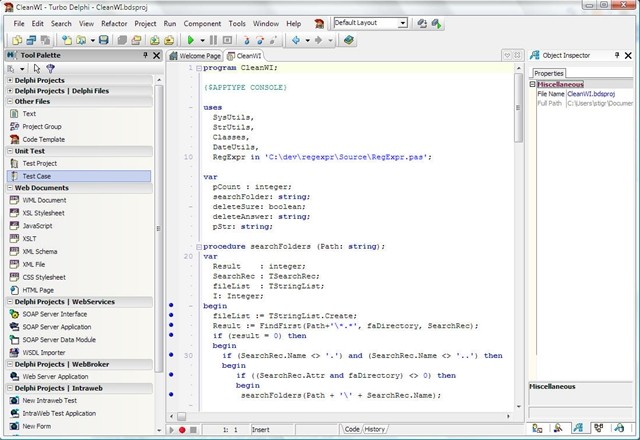Open the Refactor menu
The image size is (640, 440).
[x=116, y=22]
